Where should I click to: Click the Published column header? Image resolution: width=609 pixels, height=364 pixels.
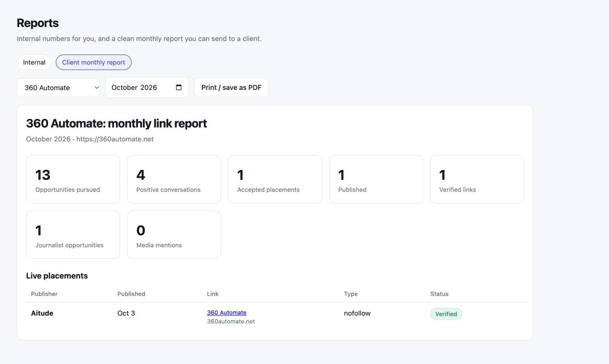(x=131, y=294)
